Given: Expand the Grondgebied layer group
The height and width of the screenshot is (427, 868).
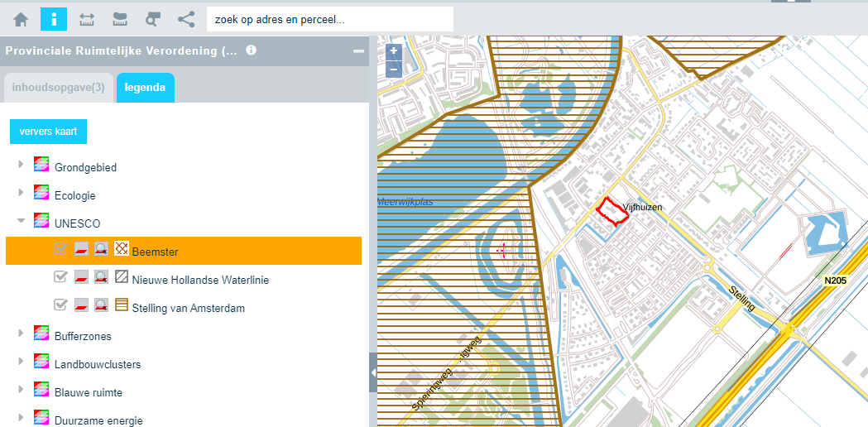Looking at the screenshot, I should [22, 166].
